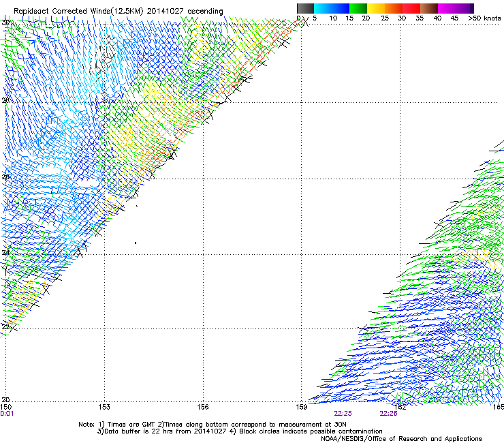
Task: Click the legend value '45' under color bar
Action: (454, 18)
